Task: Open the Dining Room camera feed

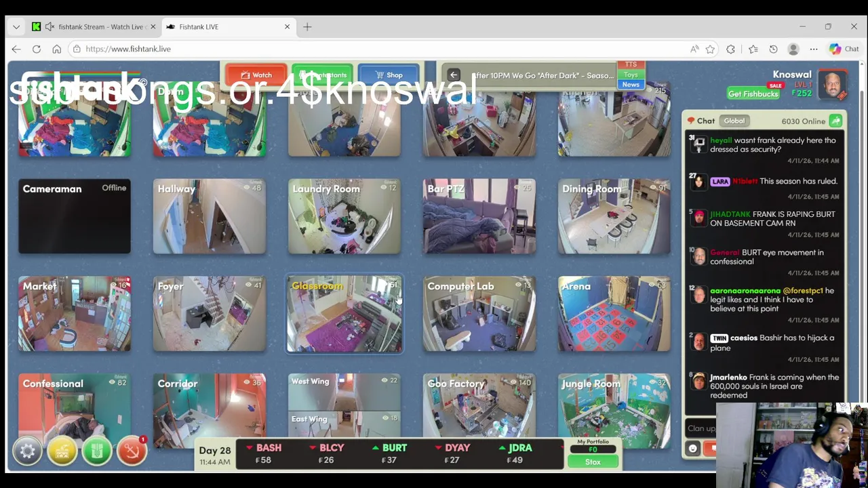Action: pos(614,216)
